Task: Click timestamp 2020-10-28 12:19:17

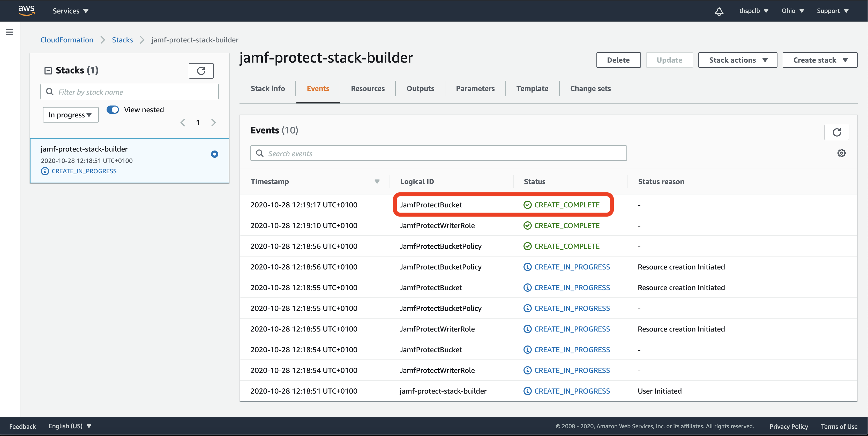Action: tap(304, 205)
